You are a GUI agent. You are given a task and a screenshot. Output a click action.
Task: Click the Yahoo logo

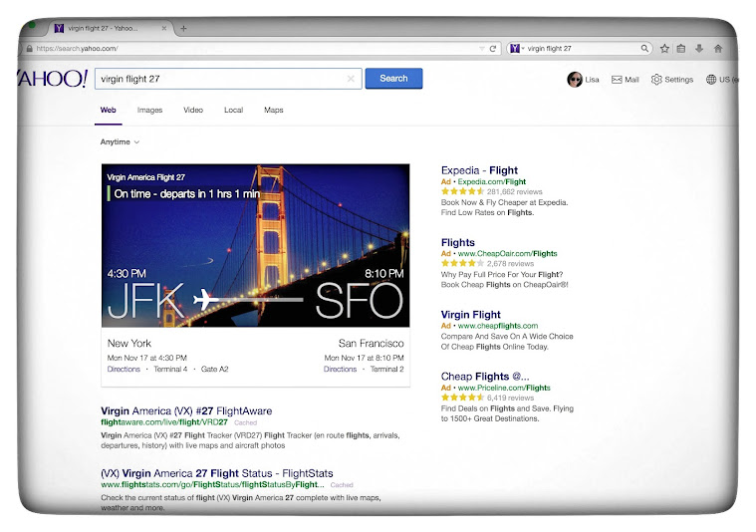click(x=53, y=78)
